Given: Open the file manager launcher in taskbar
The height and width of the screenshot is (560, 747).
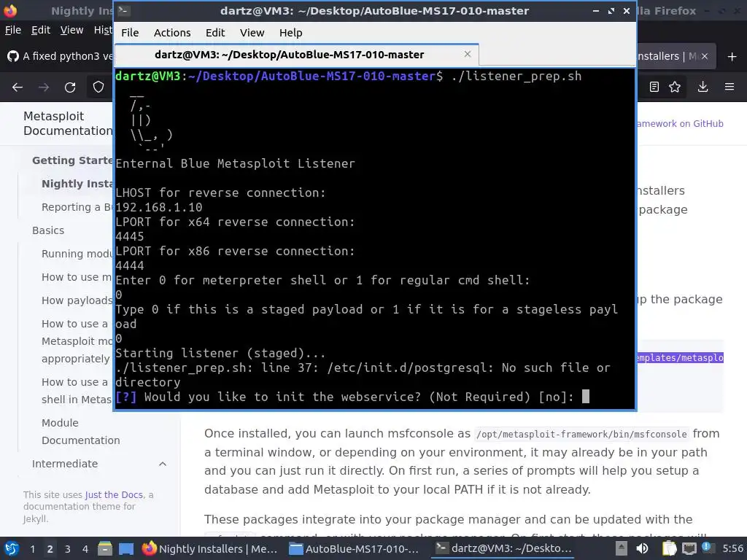Looking at the screenshot, I should point(105,548).
